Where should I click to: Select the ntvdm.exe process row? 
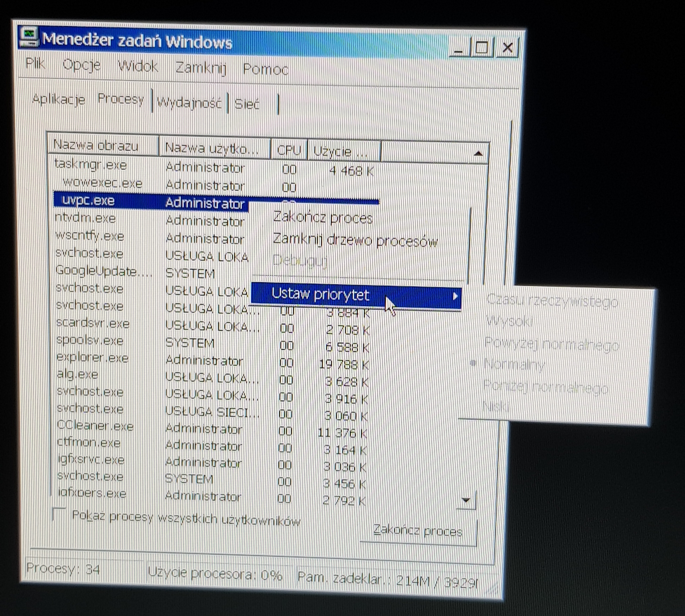coord(151,219)
